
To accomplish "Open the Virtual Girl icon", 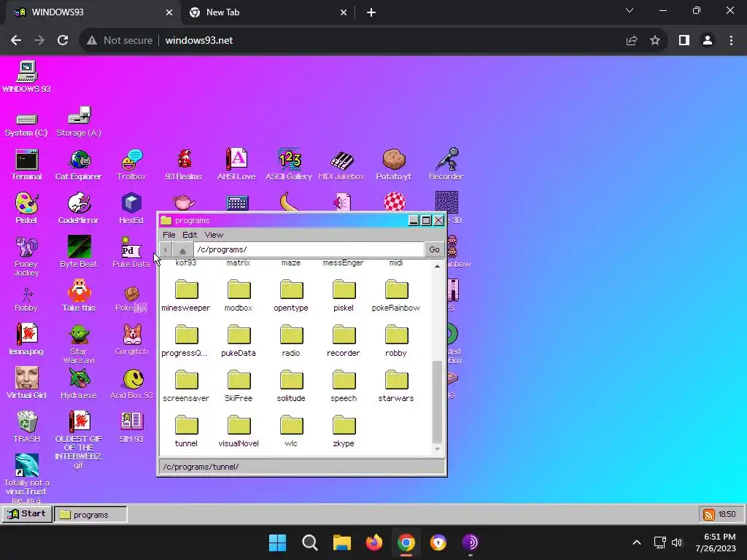I will click(x=27, y=383).
